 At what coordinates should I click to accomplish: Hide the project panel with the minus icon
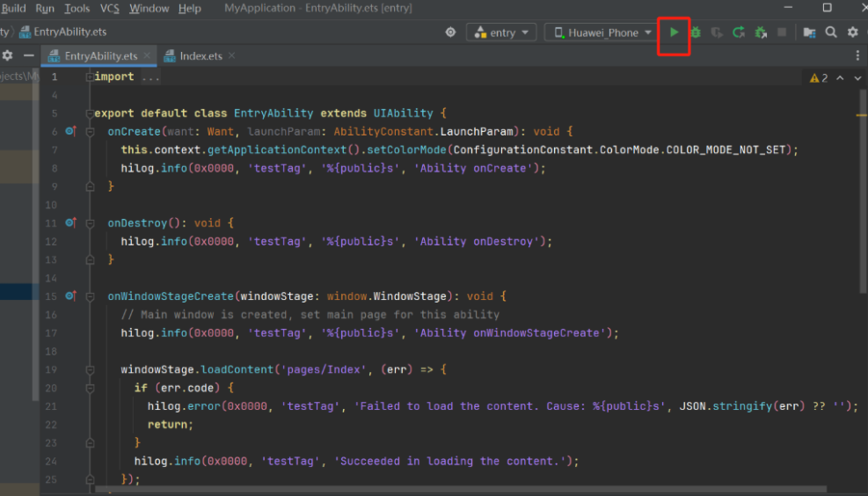(29, 55)
